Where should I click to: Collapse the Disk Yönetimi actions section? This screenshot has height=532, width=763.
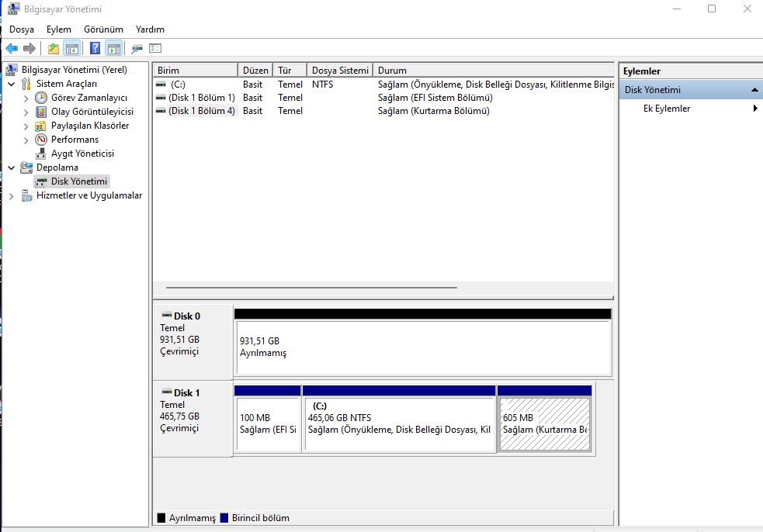click(754, 90)
